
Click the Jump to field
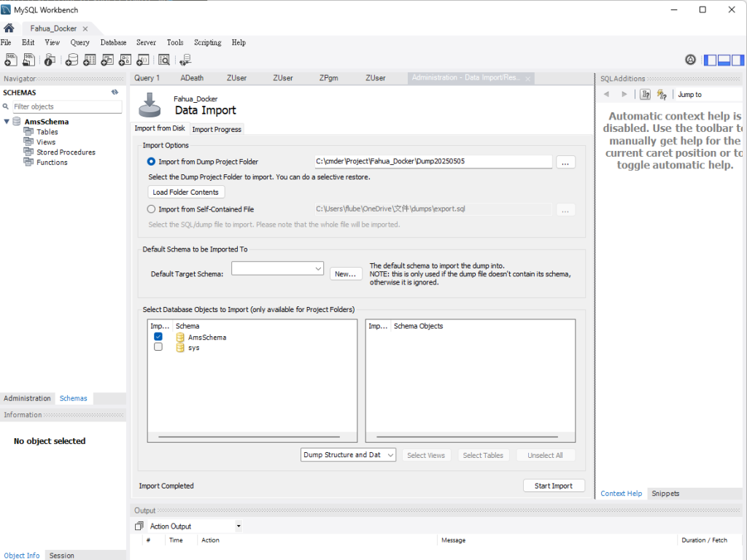[x=708, y=94]
